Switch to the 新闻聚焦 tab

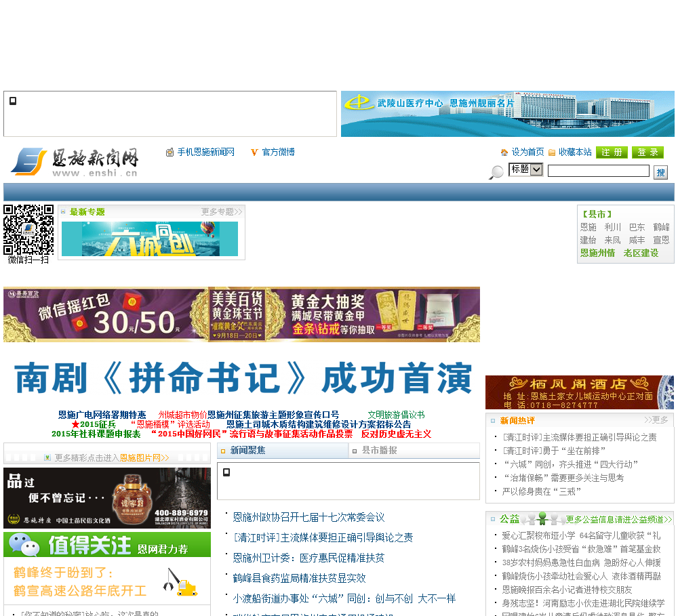click(x=247, y=451)
